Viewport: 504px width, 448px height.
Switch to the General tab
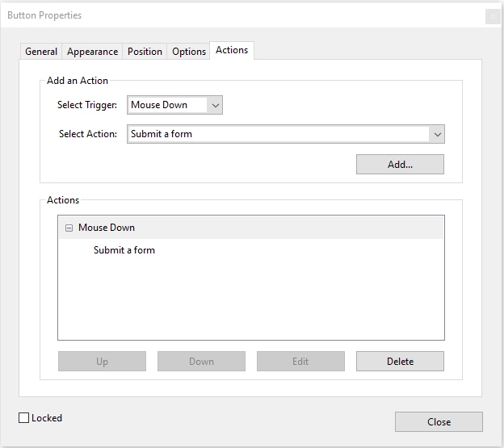(x=41, y=52)
